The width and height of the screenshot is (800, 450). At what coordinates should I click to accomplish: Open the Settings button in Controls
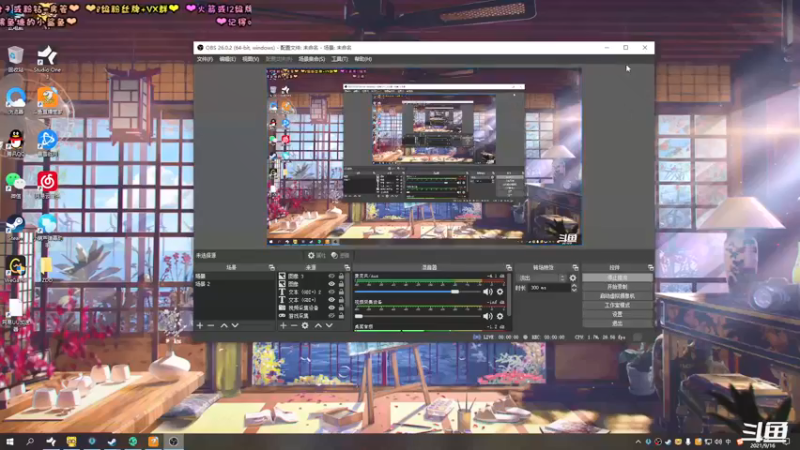point(617,314)
